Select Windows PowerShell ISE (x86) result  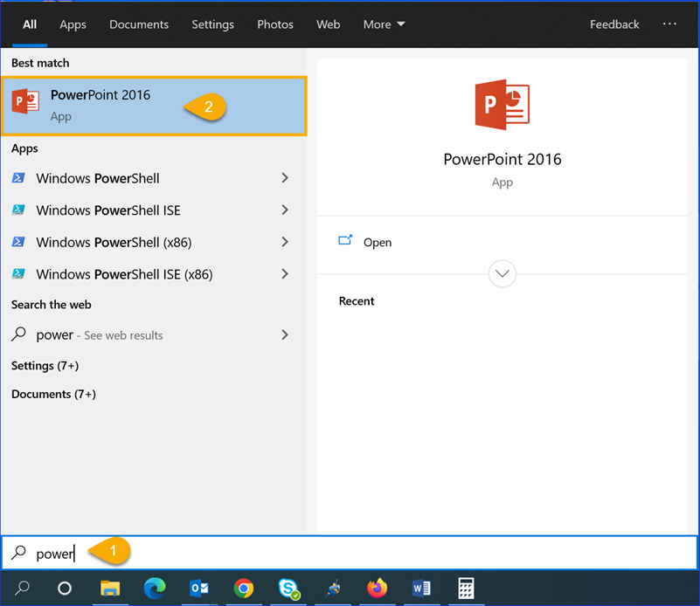pyautogui.click(x=154, y=274)
